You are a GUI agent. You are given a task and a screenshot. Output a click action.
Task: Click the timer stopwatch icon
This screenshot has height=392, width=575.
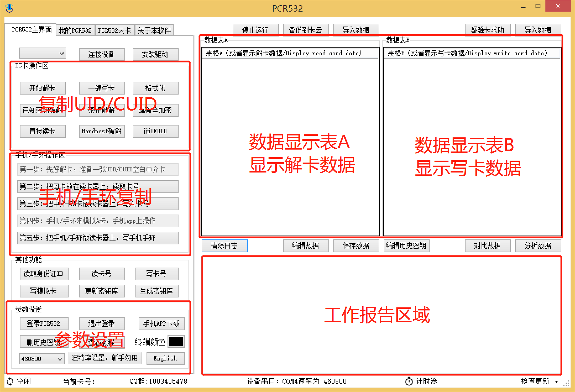pos(409,381)
